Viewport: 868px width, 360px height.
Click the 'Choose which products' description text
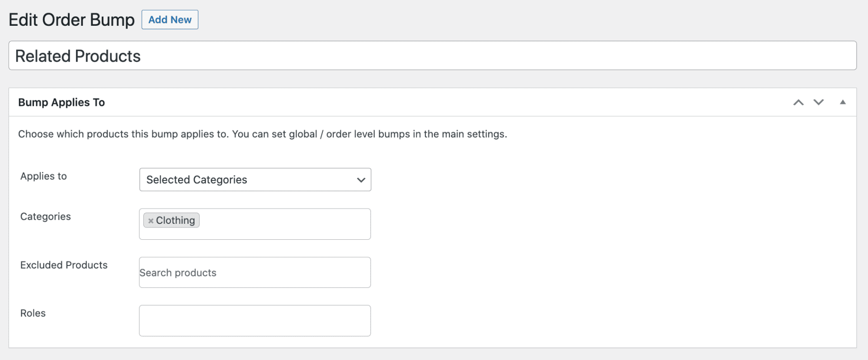263,134
